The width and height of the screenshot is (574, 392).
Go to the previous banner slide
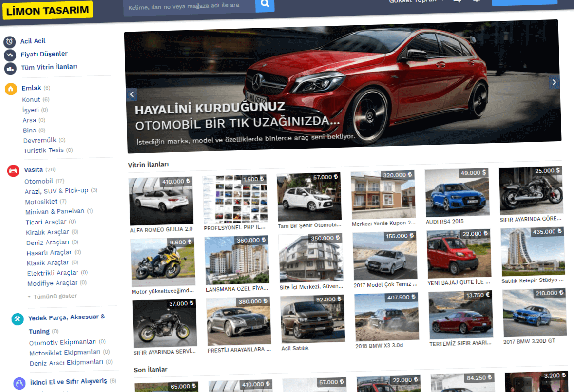point(132,94)
